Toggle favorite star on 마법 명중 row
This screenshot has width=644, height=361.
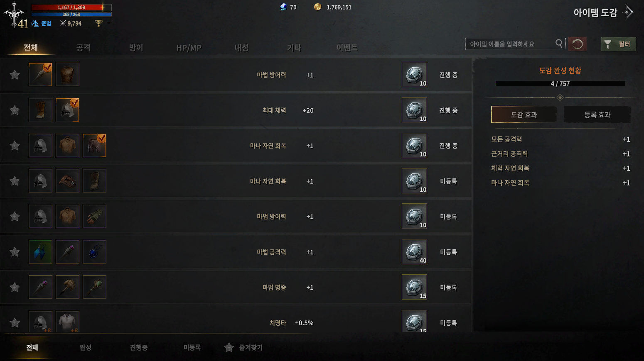point(15,287)
